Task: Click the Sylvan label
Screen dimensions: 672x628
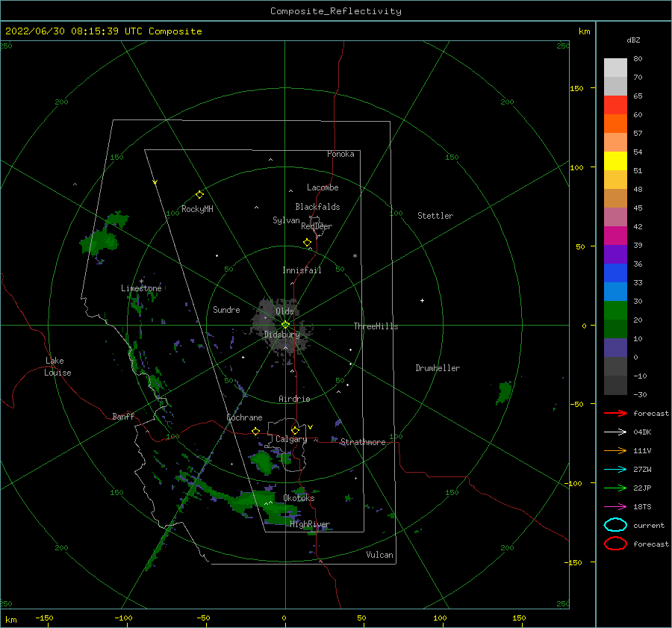Action: click(286, 220)
